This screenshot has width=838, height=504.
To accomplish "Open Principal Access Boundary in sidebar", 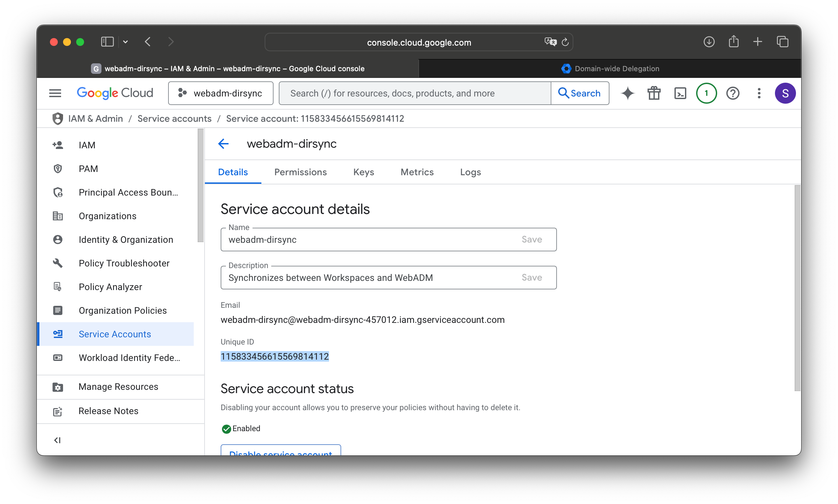I will coord(116,192).
